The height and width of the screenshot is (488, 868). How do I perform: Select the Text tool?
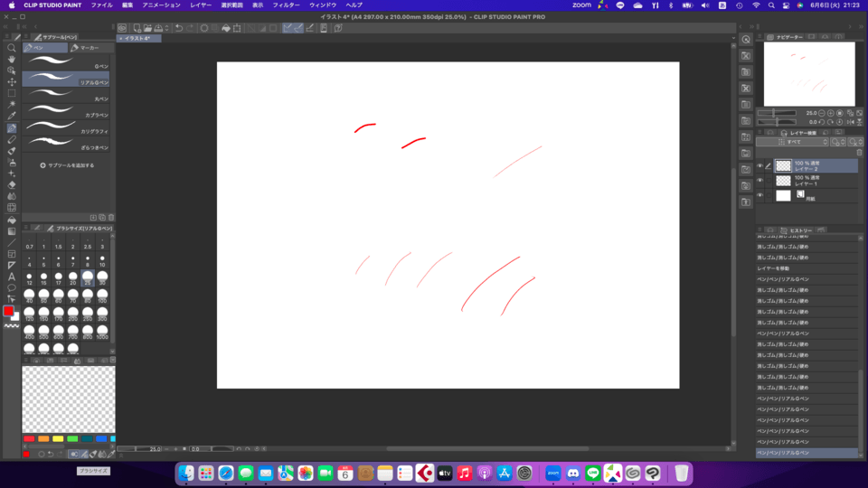click(11, 277)
